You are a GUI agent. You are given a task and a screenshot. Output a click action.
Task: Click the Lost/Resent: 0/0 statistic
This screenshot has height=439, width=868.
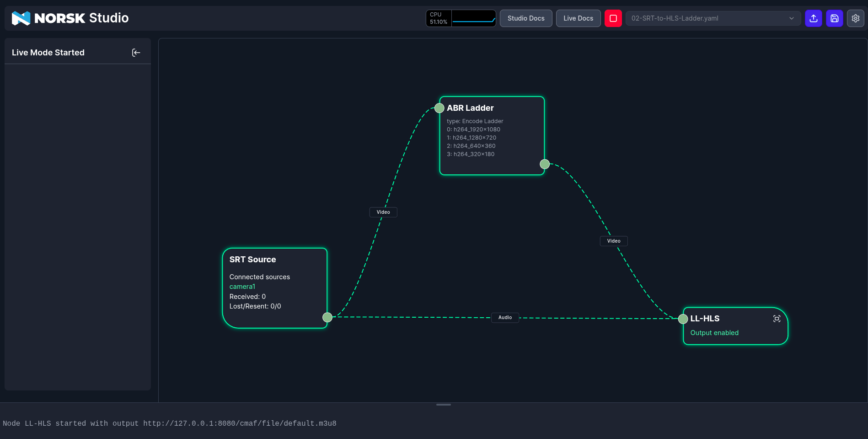[x=255, y=306]
